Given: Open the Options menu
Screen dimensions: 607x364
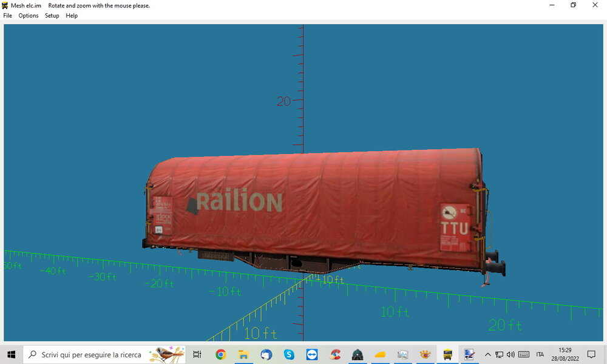Looking at the screenshot, I should coord(29,16).
